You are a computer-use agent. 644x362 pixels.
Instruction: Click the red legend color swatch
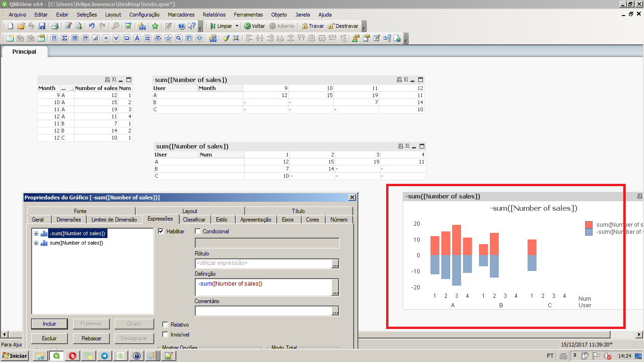(x=589, y=225)
